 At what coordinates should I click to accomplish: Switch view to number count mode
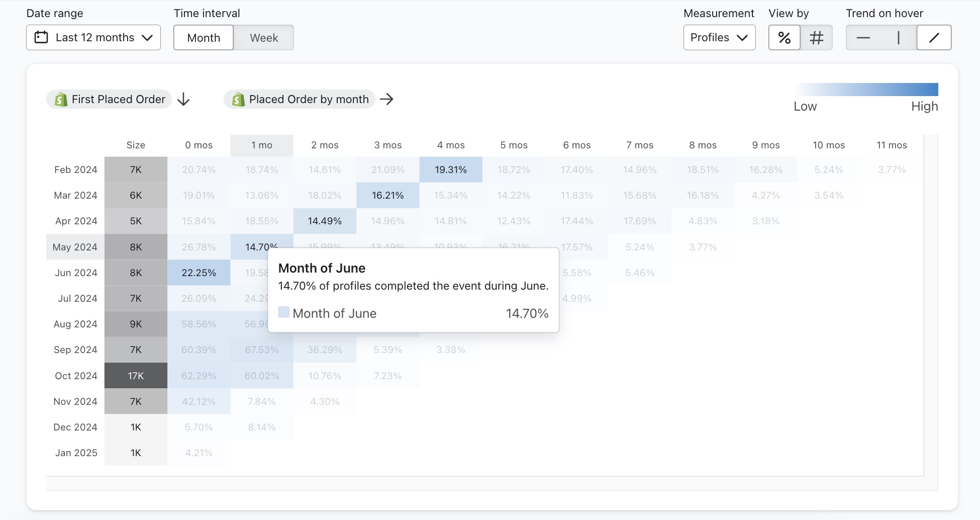pos(816,38)
